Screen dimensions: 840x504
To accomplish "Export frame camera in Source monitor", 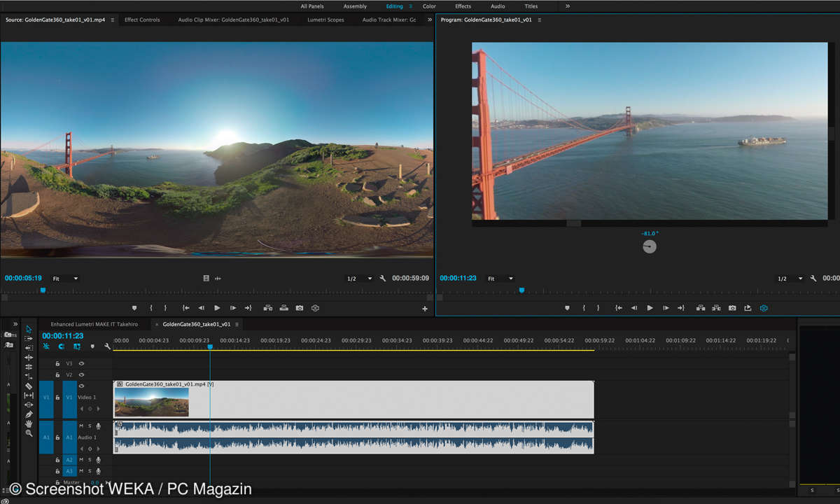I will [300, 308].
